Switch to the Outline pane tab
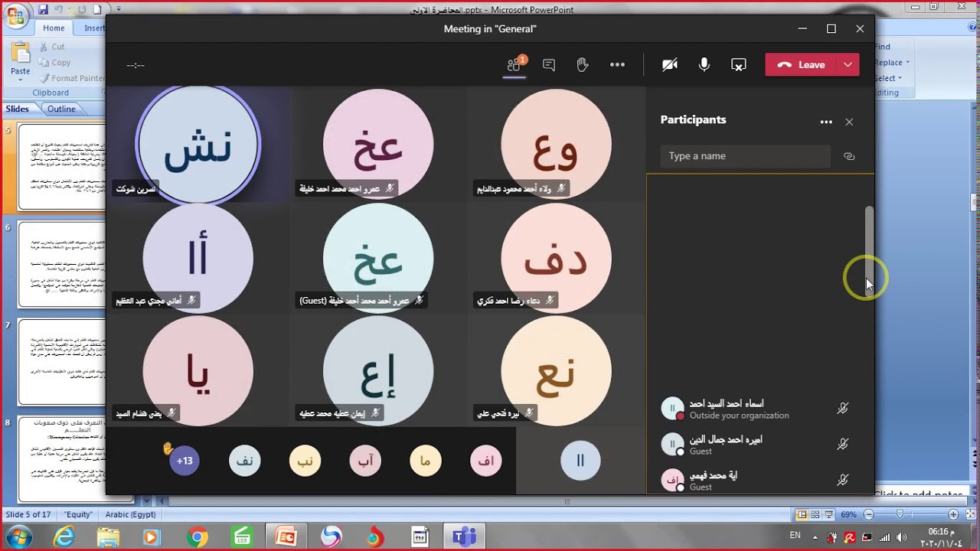The image size is (980, 551). pyautogui.click(x=61, y=109)
